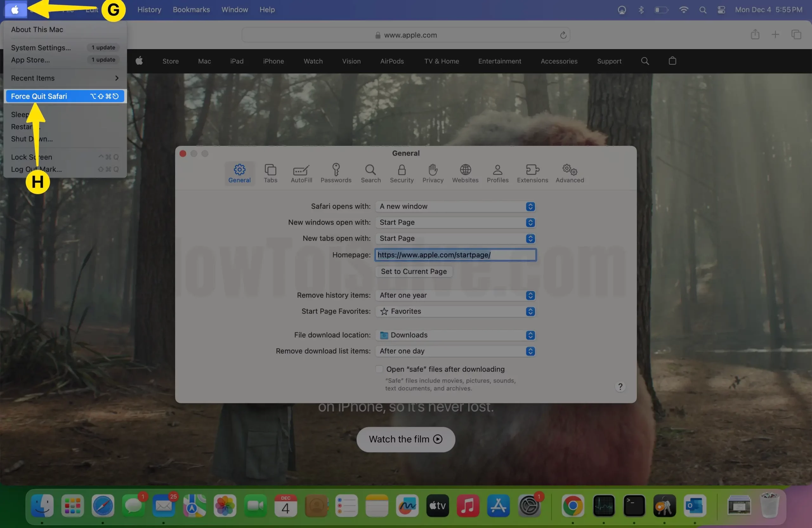Go to Entertainment on Apple website

pos(500,61)
